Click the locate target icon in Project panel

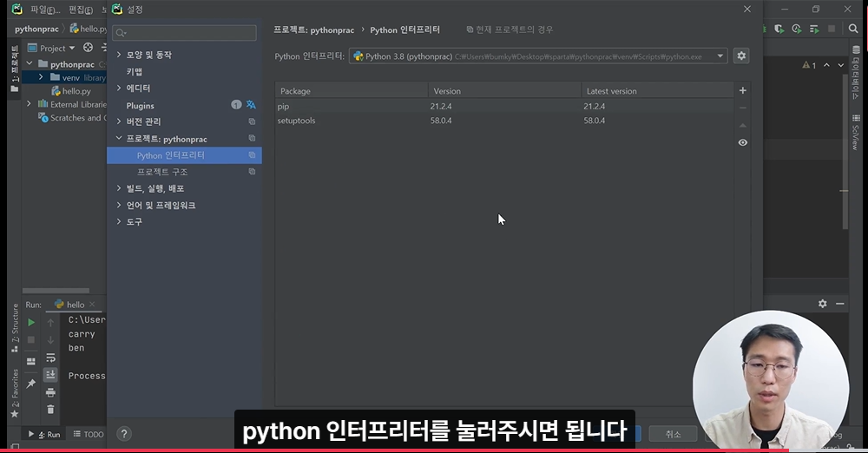click(88, 48)
